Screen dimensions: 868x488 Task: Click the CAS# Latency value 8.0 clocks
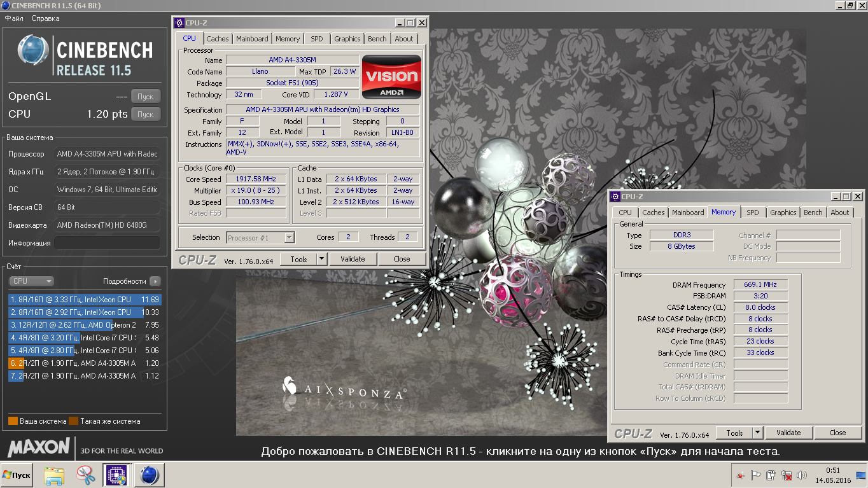[x=760, y=307]
